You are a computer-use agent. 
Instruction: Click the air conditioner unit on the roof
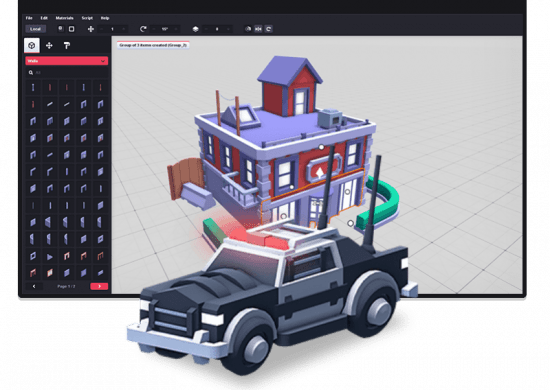330,118
